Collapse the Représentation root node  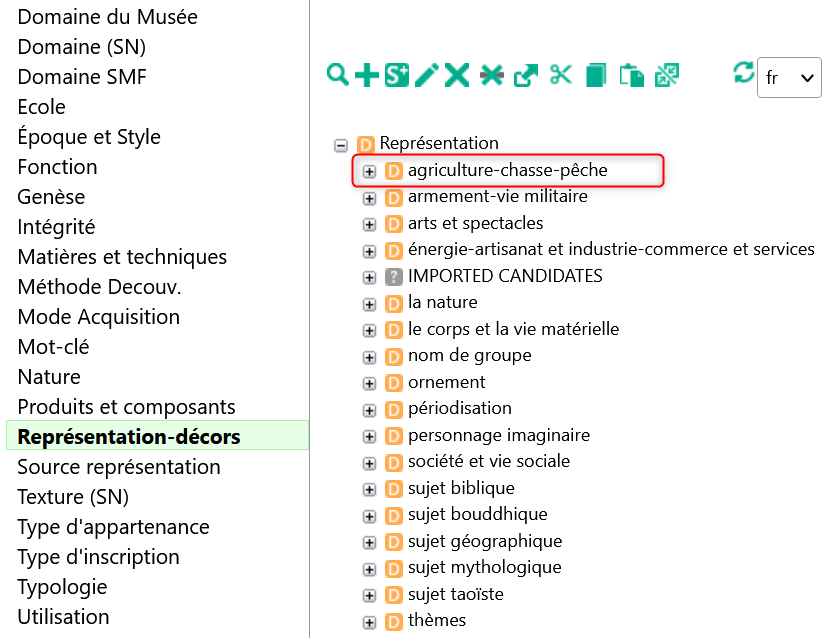pyautogui.click(x=341, y=144)
